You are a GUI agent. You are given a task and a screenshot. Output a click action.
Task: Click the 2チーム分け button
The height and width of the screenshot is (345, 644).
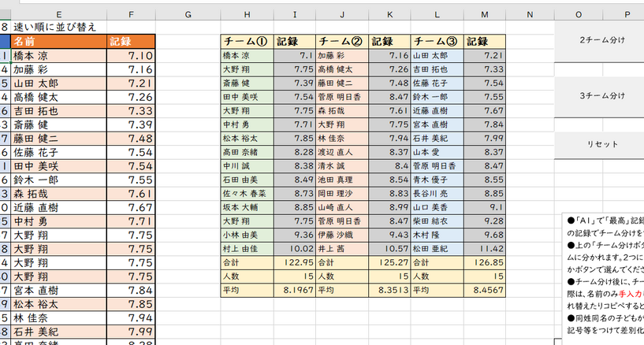pos(601,40)
